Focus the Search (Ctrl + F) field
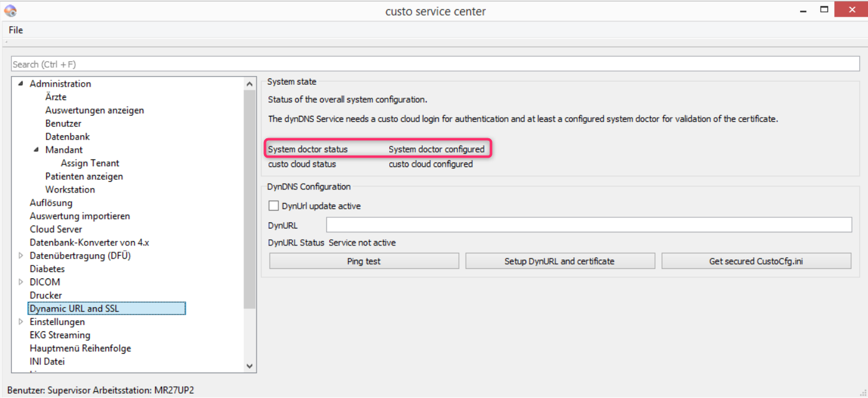 pos(435,64)
